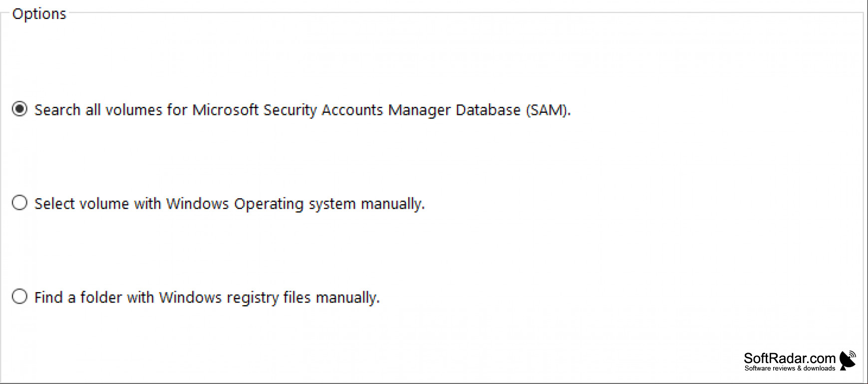
Task: Click the "(SAM)." text ending the first option
Action: pyautogui.click(x=548, y=110)
